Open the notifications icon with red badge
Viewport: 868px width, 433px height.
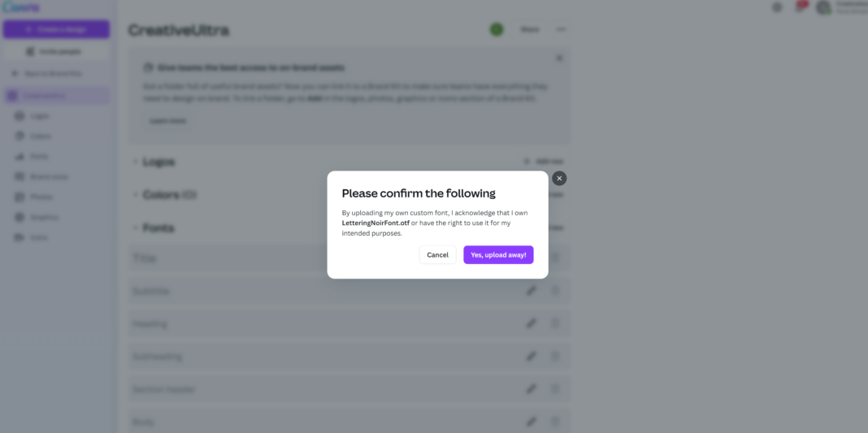801,7
